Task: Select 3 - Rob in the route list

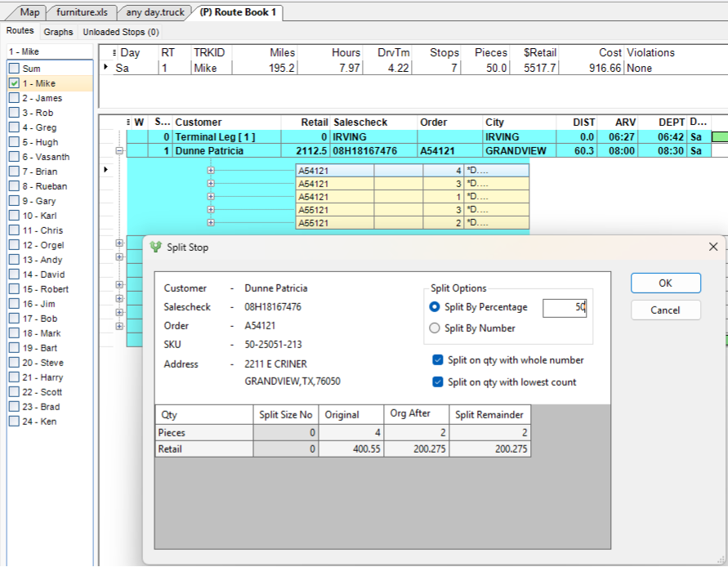Action: (x=38, y=113)
